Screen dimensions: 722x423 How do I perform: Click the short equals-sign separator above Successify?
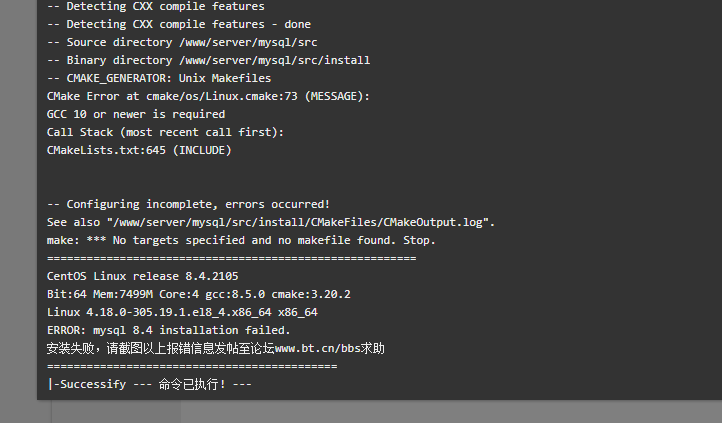pyautogui.click(x=192, y=366)
